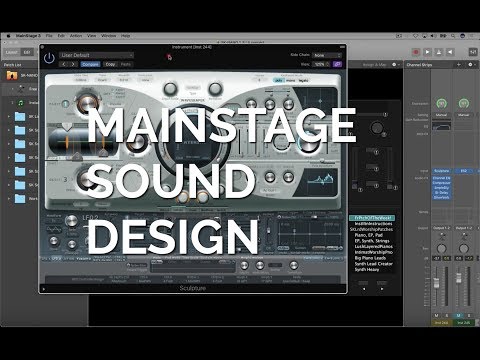Click first channel strip Expression knob
This screenshot has height=360, width=480.
point(442,103)
